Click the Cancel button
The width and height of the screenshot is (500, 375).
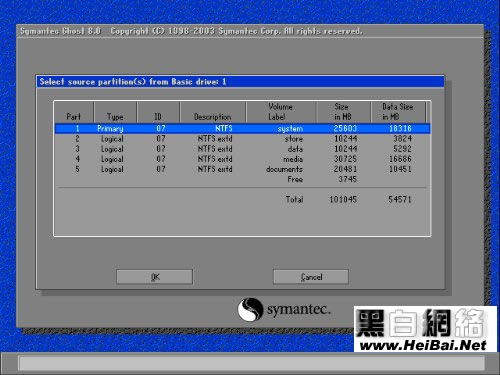(x=311, y=277)
